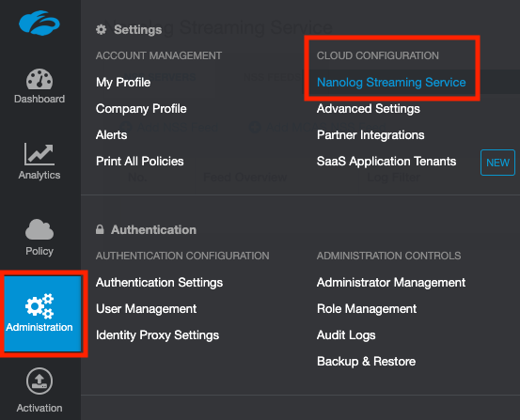Viewport: 520px width, 420px height.
Task: Choose Print All Policies
Action: (x=139, y=161)
